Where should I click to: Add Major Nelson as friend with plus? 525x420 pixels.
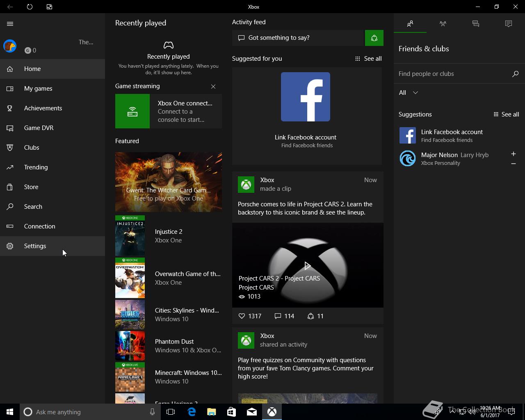click(514, 154)
